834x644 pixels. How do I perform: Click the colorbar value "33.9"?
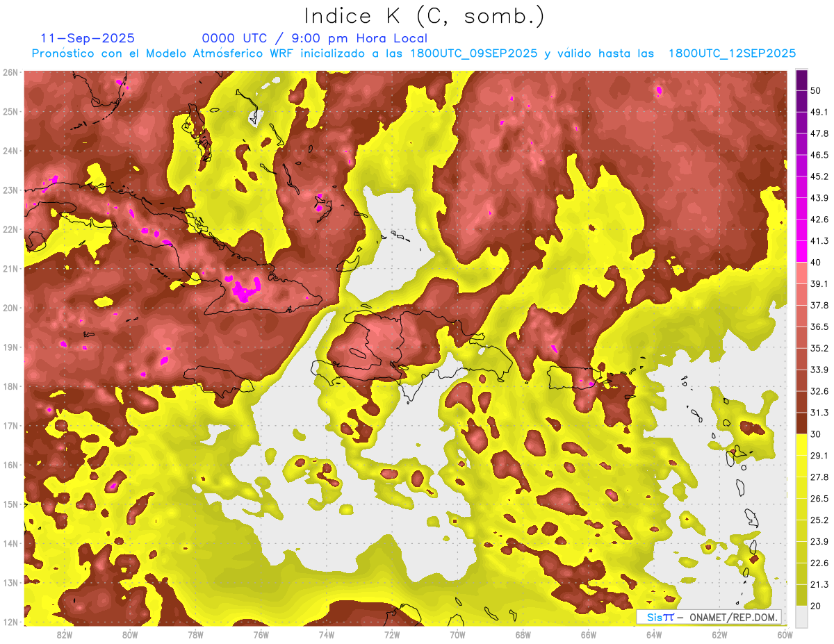tap(819, 370)
